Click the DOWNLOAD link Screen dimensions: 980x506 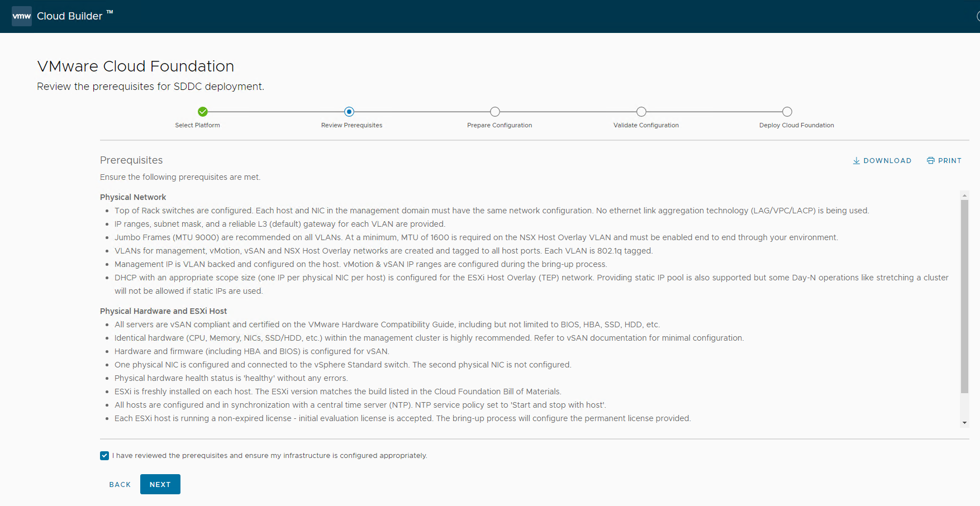(882, 161)
